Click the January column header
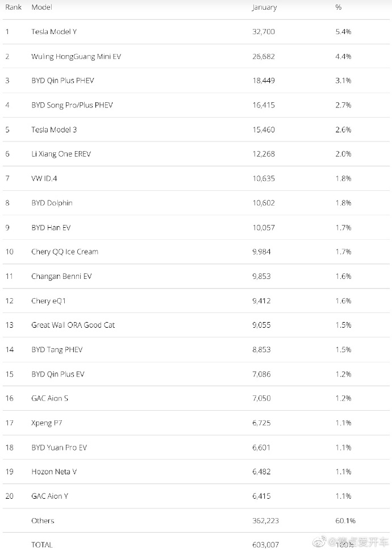Viewport: 392px width, 551px height. (x=264, y=7)
